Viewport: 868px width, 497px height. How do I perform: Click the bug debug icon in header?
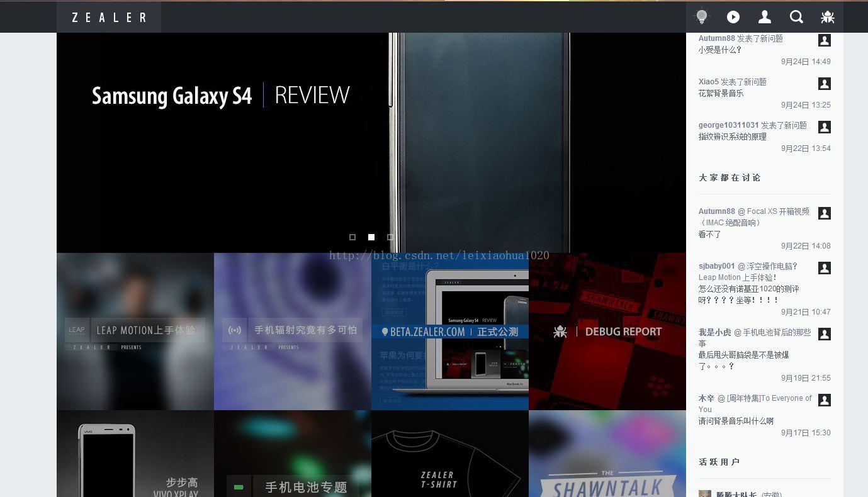[828, 17]
